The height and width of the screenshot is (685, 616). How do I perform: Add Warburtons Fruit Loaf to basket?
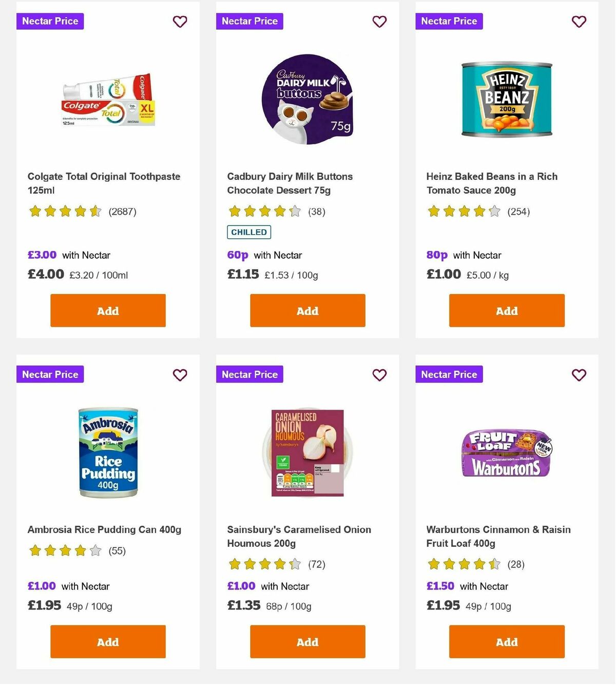tap(506, 641)
